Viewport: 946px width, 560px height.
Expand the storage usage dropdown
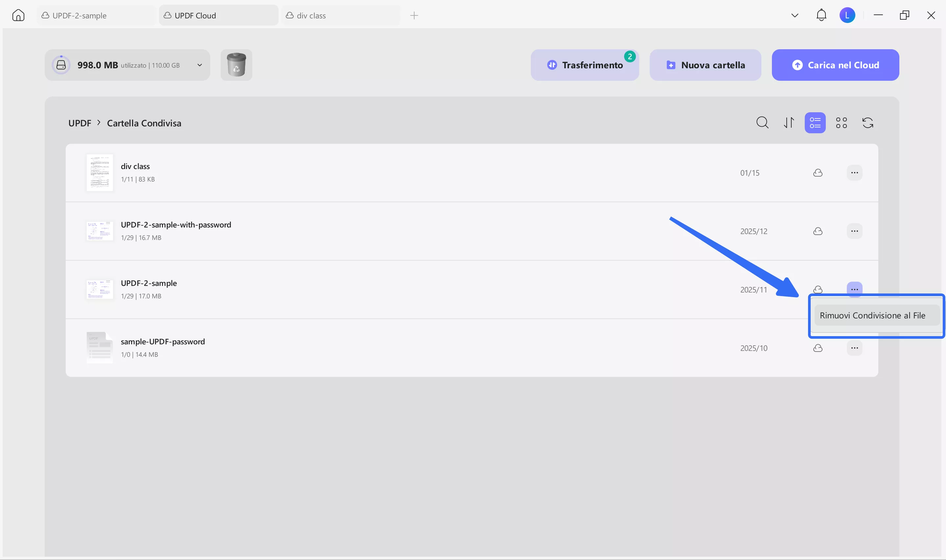200,65
